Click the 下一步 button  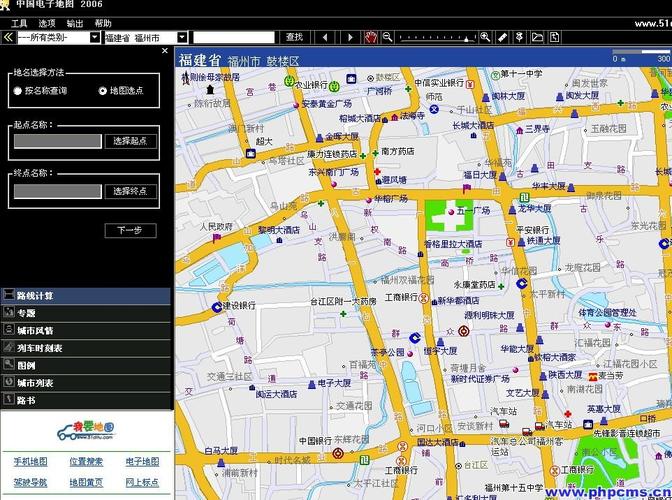click(130, 230)
